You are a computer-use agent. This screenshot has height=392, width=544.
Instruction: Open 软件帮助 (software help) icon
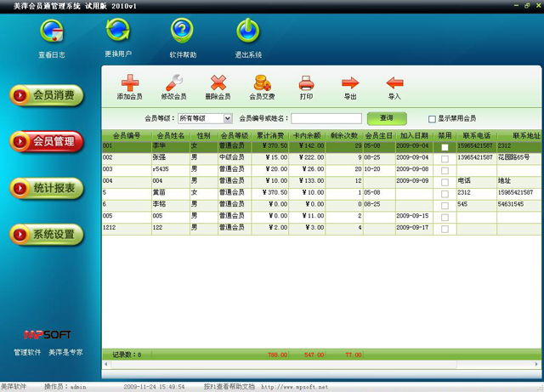click(182, 32)
